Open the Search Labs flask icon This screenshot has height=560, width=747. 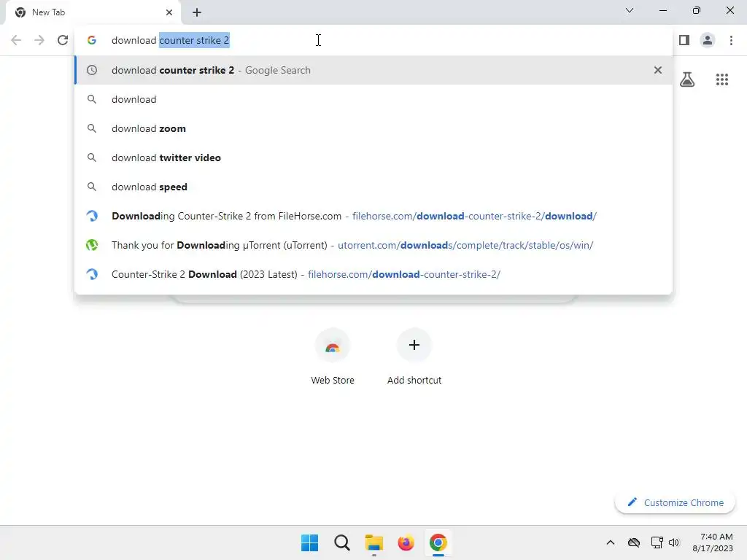pyautogui.click(x=687, y=79)
